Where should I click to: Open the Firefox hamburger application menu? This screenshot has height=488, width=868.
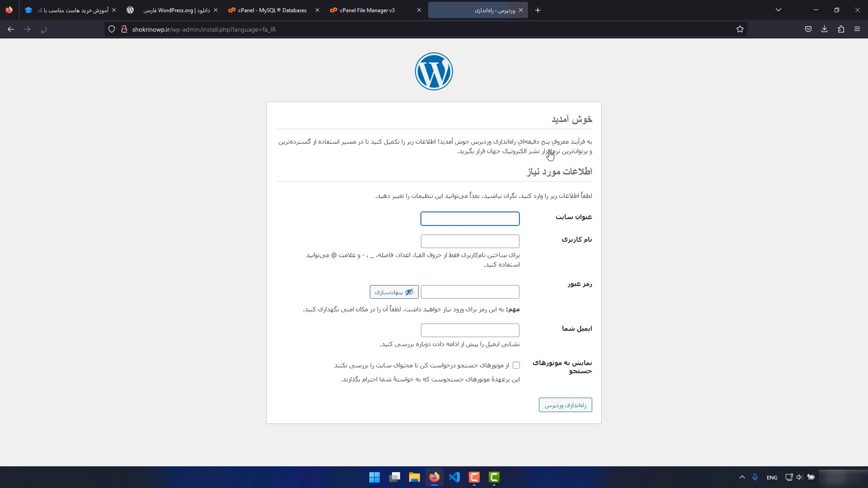coord(857,29)
